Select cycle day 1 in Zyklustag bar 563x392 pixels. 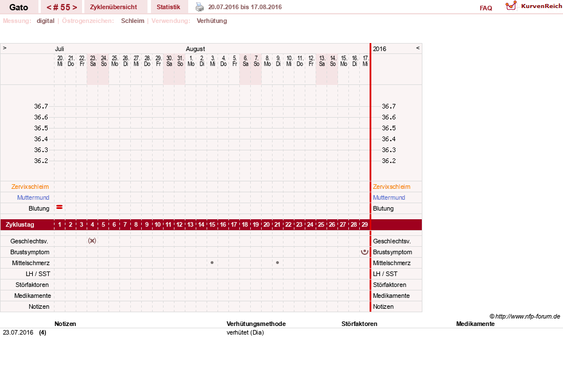[x=60, y=225]
